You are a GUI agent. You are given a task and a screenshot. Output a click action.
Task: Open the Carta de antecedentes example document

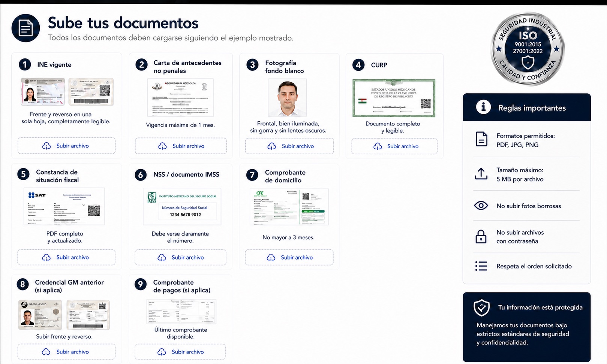coord(180,97)
